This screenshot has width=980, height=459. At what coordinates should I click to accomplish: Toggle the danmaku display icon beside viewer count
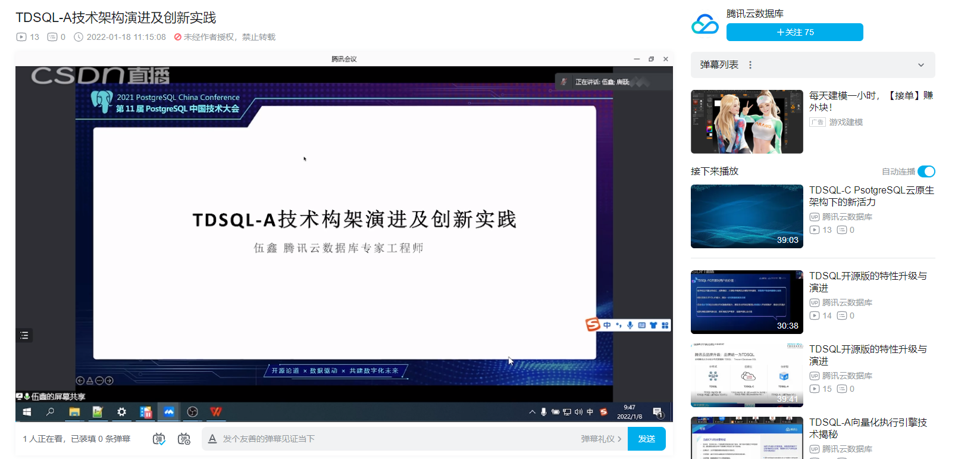pos(159,439)
